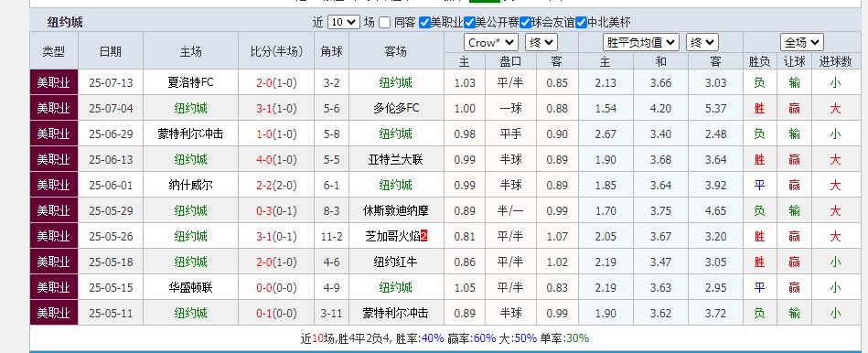Click the 4-0(1-0) score on 25-06-13
Viewport: 868px width, 353px height.
coord(276,160)
